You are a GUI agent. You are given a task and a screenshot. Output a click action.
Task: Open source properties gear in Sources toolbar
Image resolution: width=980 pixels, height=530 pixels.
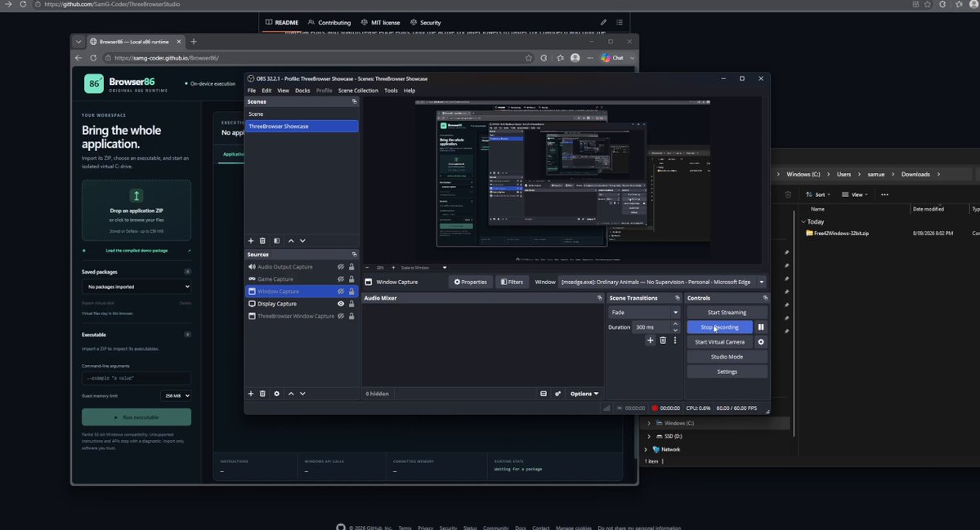pos(276,394)
